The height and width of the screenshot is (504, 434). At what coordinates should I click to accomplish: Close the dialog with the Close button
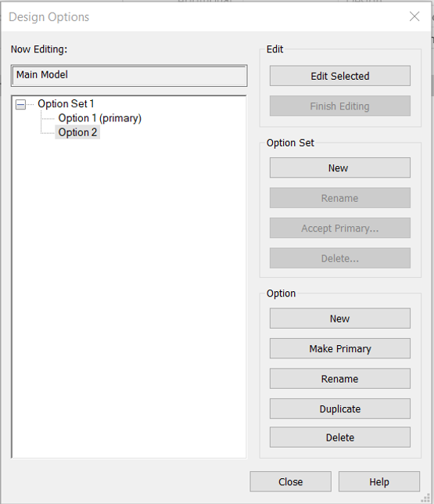click(x=290, y=481)
